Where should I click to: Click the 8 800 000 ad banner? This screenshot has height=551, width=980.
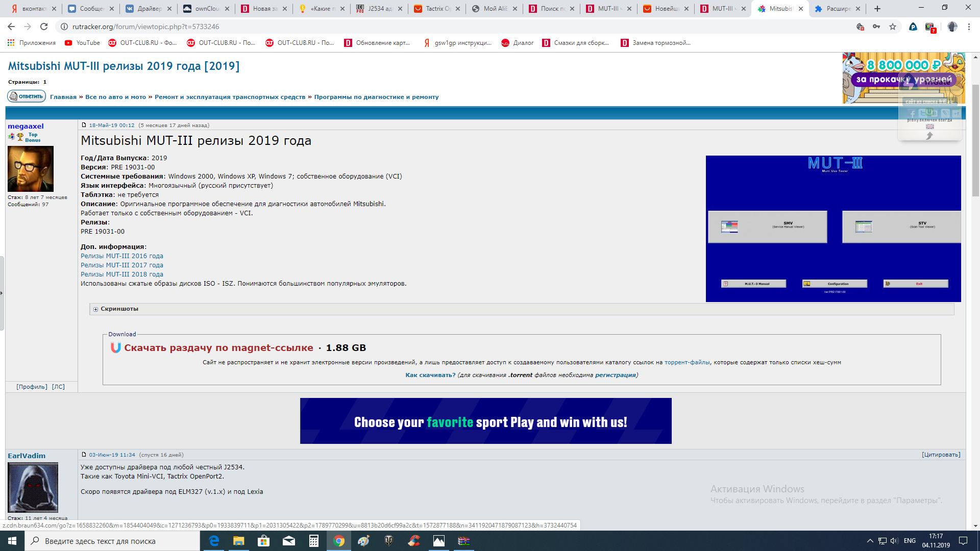(903, 78)
